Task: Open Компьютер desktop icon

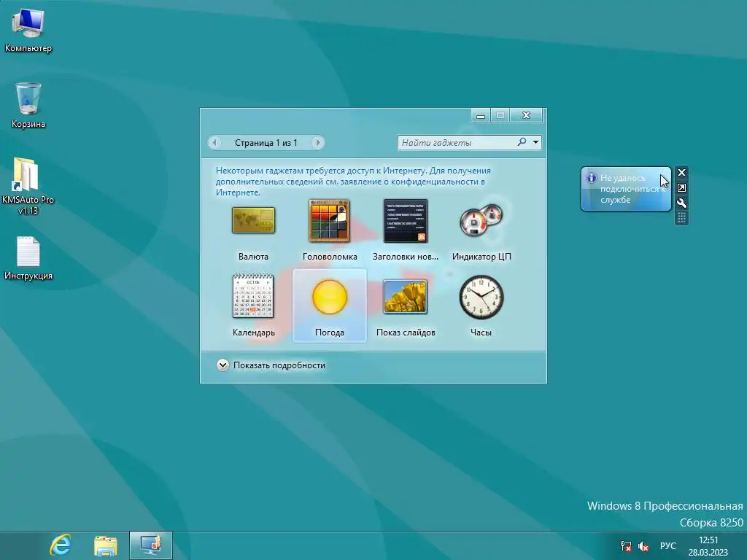Action: pyautogui.click(x=28, y=31)
